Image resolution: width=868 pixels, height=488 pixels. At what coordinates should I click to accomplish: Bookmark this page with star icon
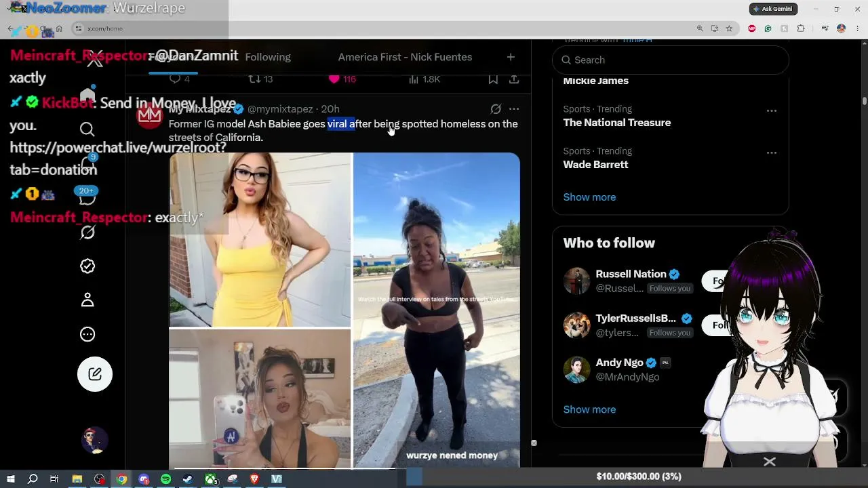point(729,28)
